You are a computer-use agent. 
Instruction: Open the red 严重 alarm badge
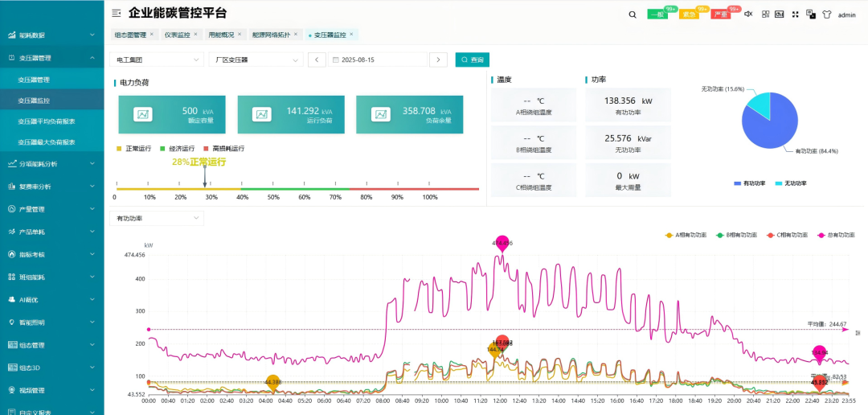[720, 14]
